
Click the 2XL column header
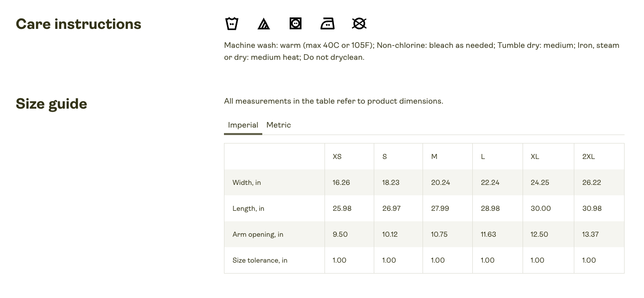tap(588, 156)
